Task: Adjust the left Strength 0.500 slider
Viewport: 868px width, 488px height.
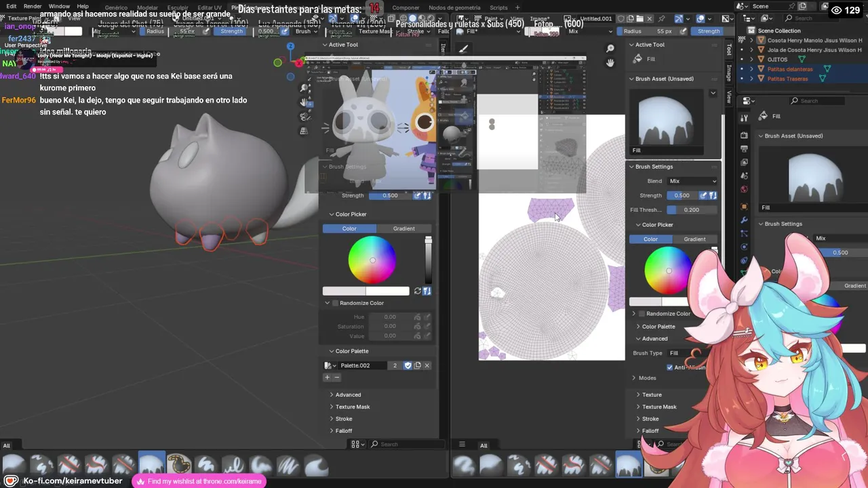Action: (x=390, y=195)
